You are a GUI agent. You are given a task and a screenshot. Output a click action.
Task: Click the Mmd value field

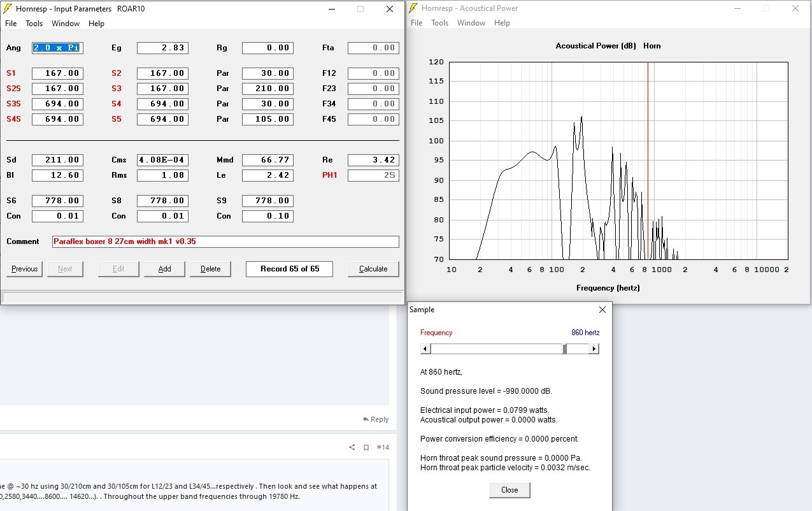point(267,160)
